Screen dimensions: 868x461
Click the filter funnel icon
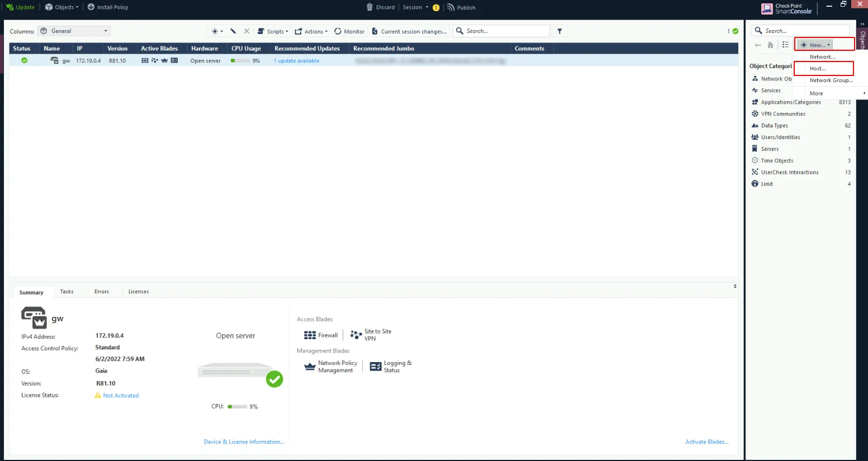pos(559,31)
